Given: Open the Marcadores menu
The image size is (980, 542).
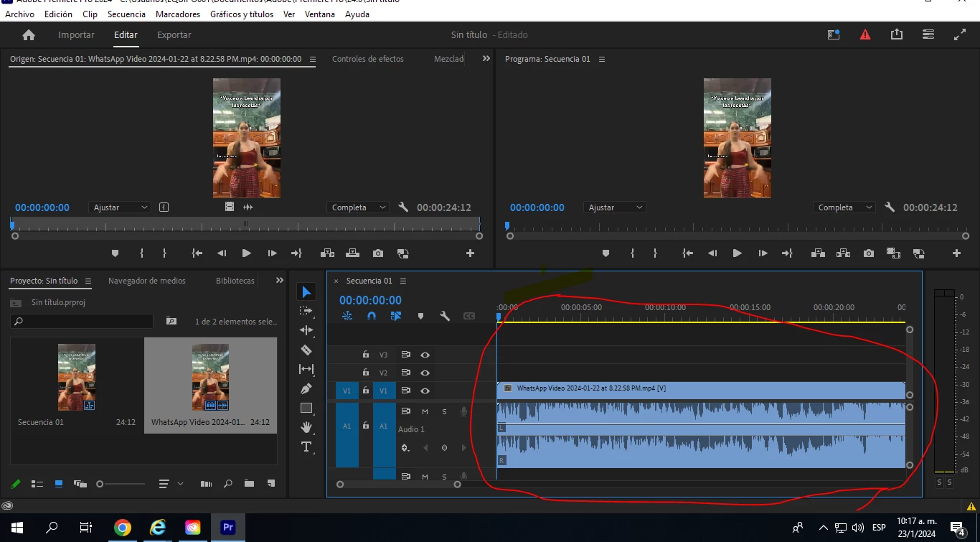Looking at the screenshot, I should tap(178, 14).
